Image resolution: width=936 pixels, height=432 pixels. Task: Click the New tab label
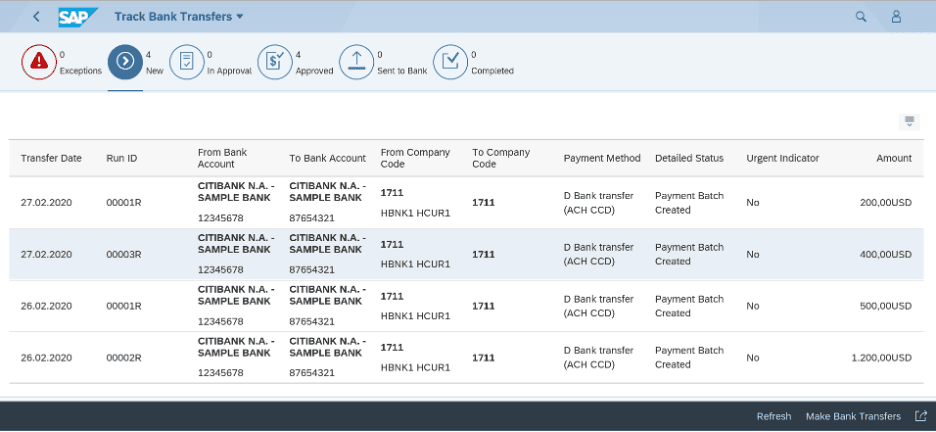coord(154,70)
